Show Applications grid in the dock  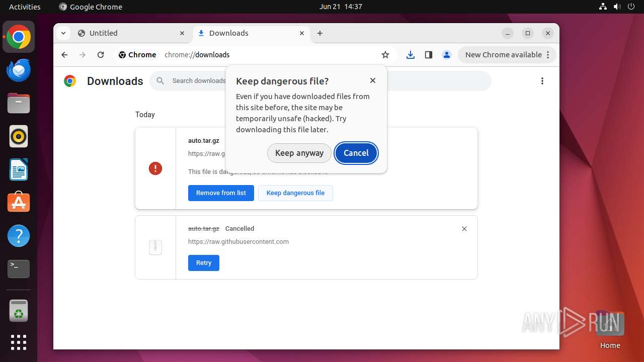click(19, 342)
